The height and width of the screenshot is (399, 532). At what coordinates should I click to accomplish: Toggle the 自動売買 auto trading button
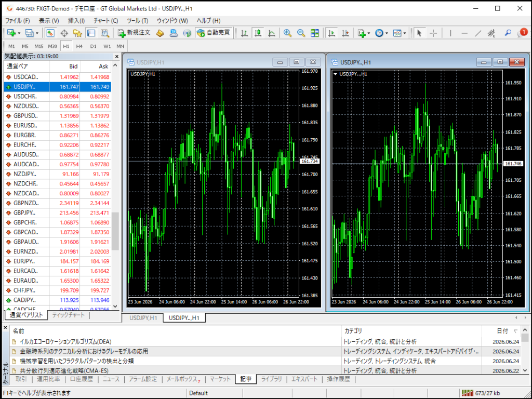click(214, 33)
